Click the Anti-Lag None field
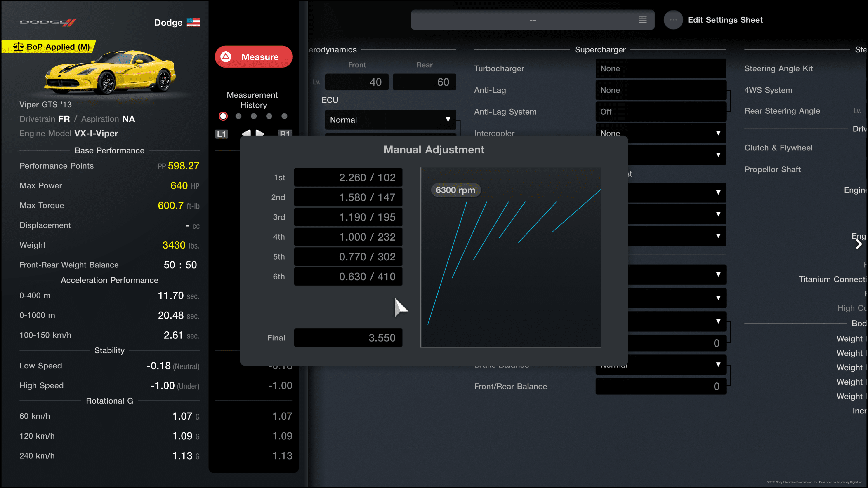The image size is (868, 488). point(661,90)
